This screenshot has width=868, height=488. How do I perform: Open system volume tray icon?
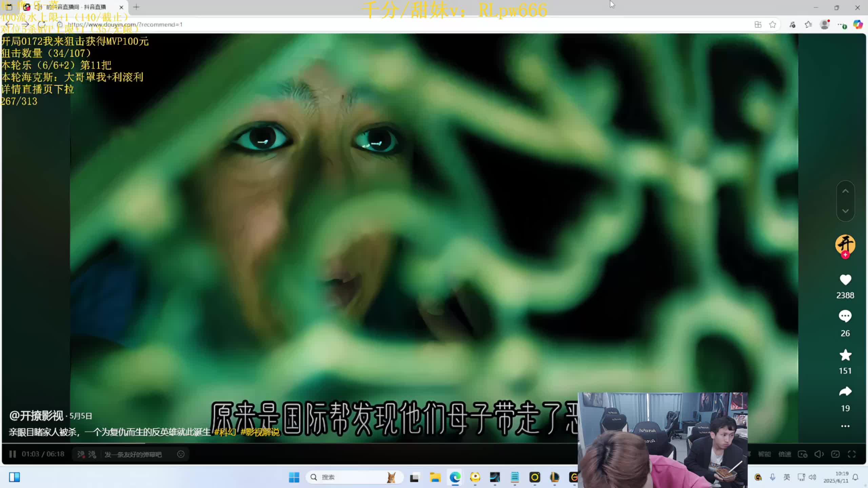(x=812, y=477)
